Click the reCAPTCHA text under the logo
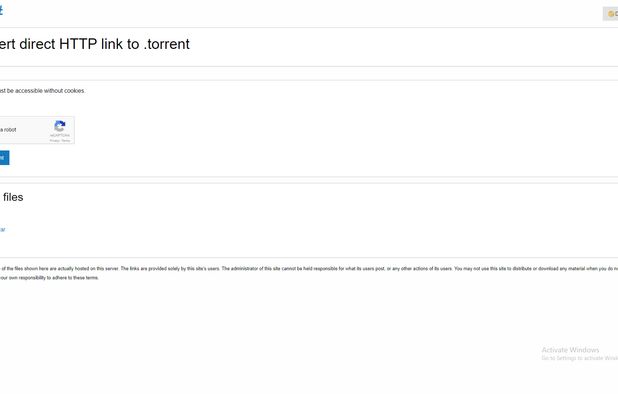Screen dimensions: 618x394 [60, 135]
